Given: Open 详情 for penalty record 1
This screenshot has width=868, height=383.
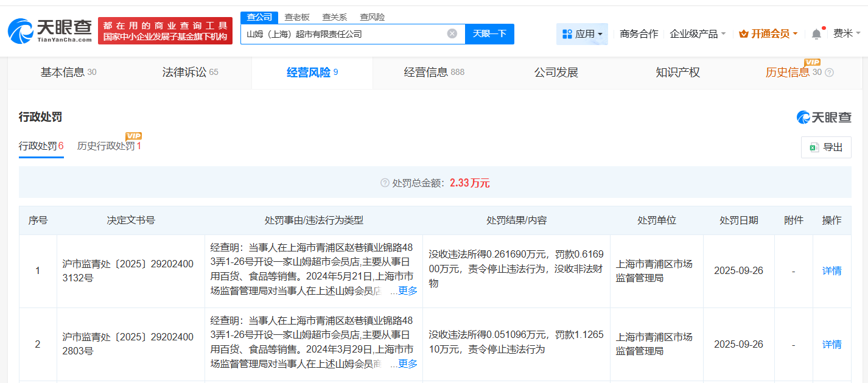Looking at the screenshot, I should pos(831,271).
